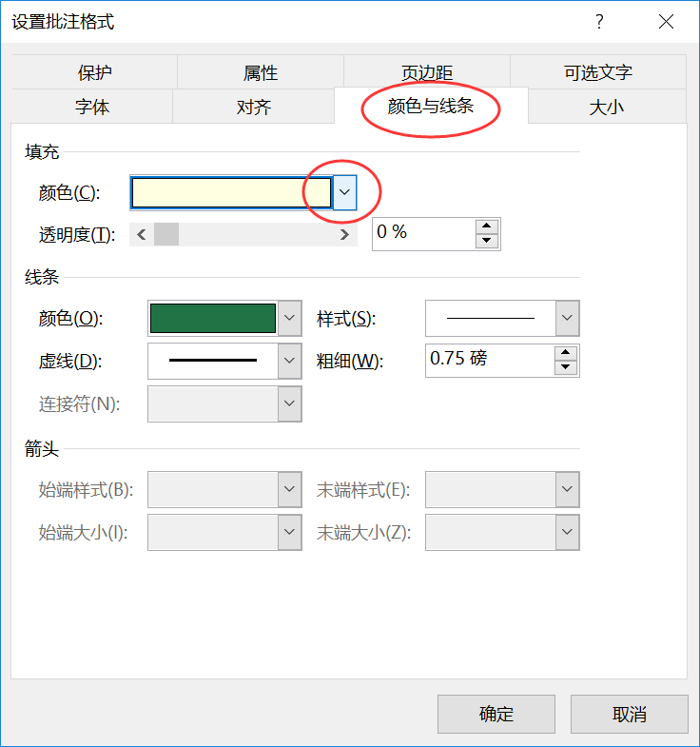Click the 取消 button
The image size is (700, 747).
pyautogui.click(x=630, y=714)
